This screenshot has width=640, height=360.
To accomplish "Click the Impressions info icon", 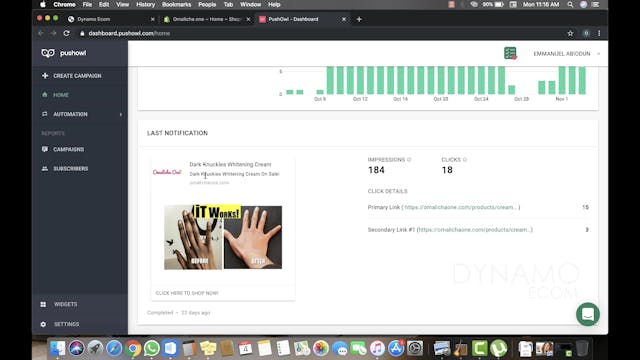I will [409, 160].
